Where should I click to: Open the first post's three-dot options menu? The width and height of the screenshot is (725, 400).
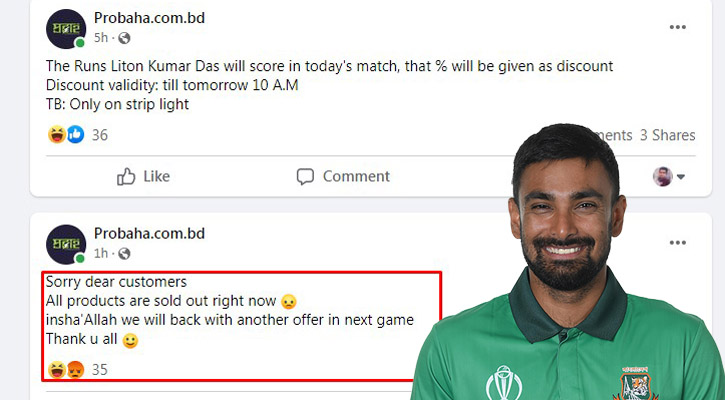pyautogui.click(x=677, y=27)
